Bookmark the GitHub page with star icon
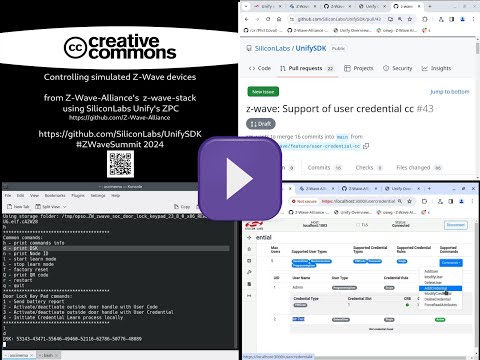480x360 pixels. 410,19
